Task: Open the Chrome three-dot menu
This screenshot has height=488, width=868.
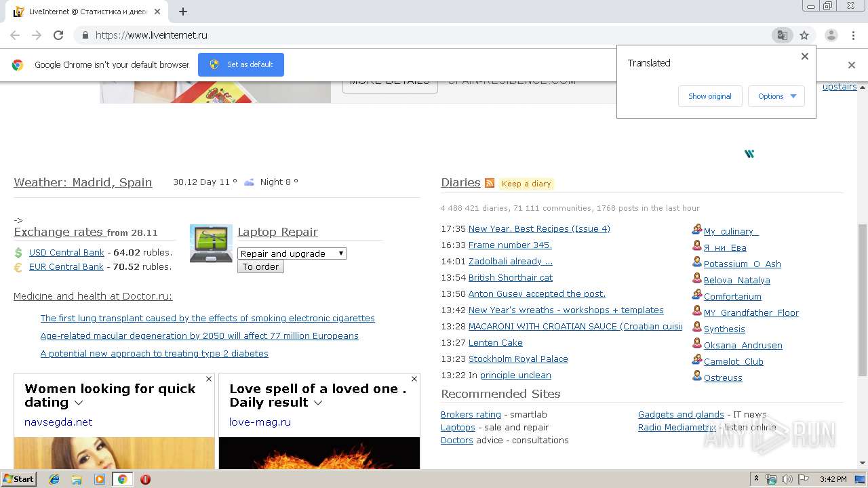Action: (852, 35)
